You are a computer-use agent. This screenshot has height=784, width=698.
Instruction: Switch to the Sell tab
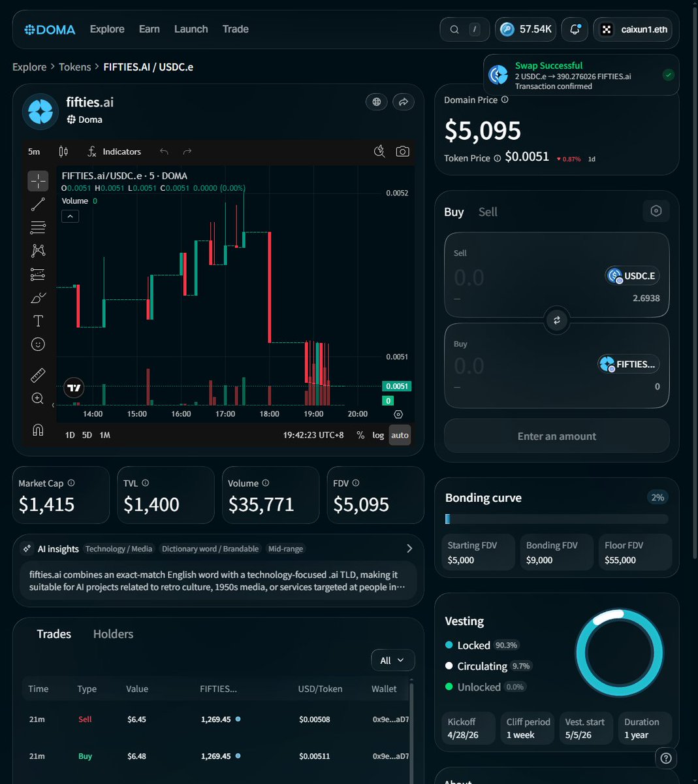coord(488,212)
